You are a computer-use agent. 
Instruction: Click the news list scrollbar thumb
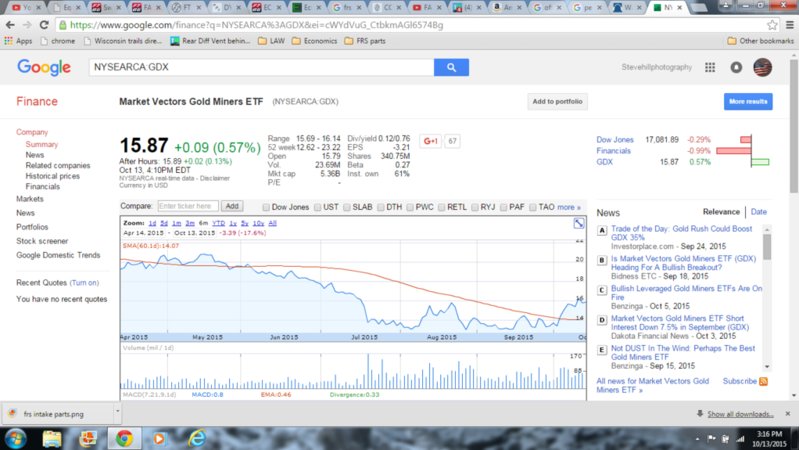click(x=767, y=247)
